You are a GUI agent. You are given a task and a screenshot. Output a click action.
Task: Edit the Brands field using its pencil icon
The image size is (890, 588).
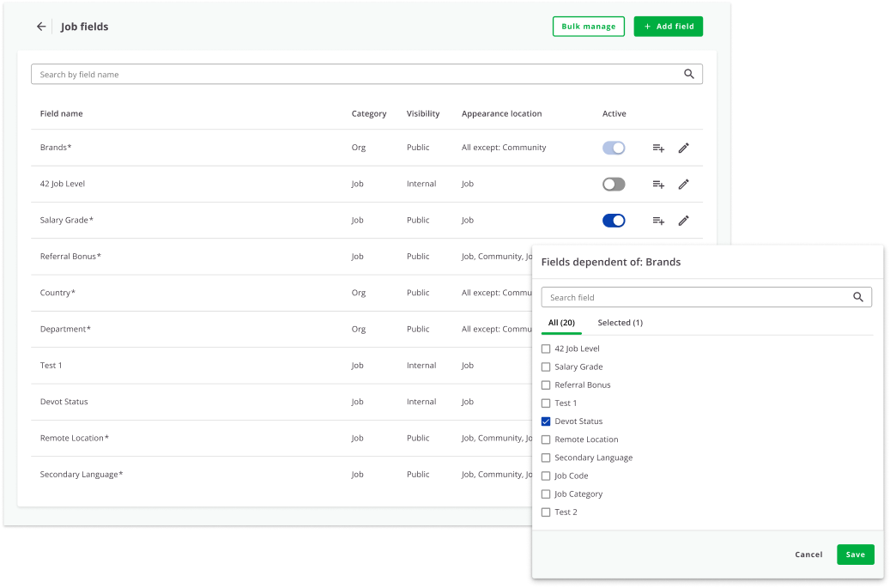[x=683, y=148]
